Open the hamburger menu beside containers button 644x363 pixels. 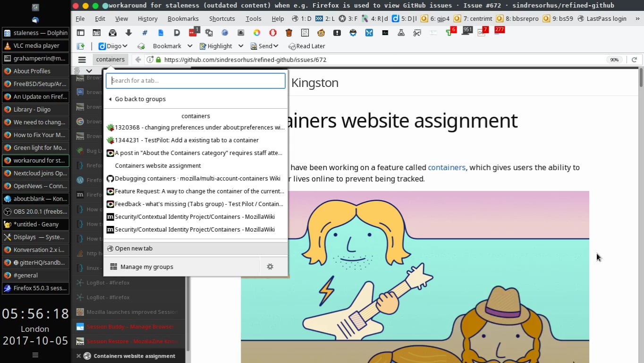pyautogui.click(x=82, y=60)
